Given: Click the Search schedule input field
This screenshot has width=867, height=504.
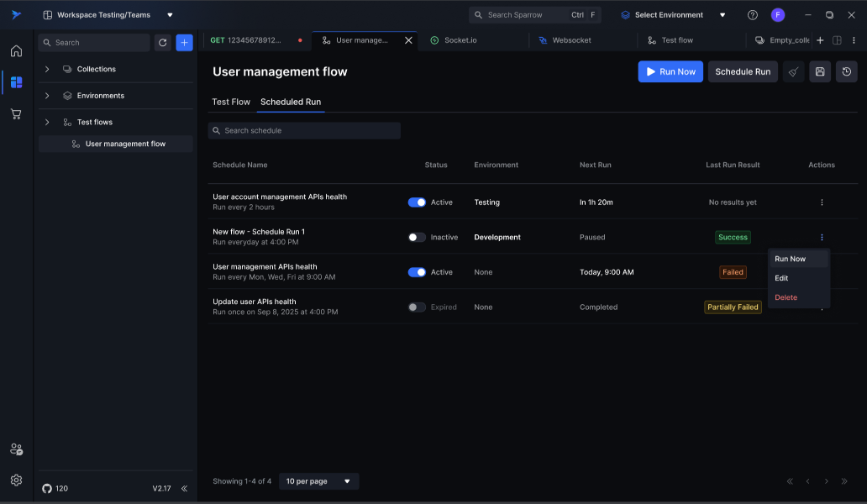Looking at the screenshot, I should pos(304,131).
